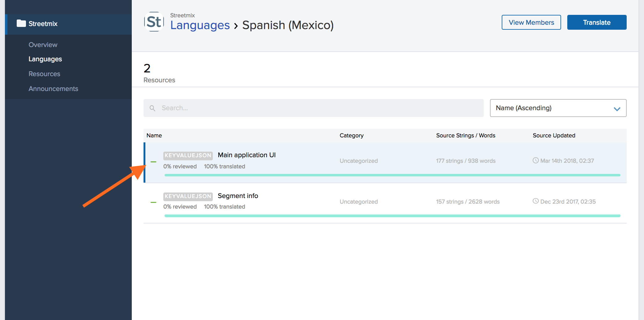Go to Announcements in the sidebar
Image resolution: width=644 pixels, height=320 pixels.
click(x=54, y=89)
